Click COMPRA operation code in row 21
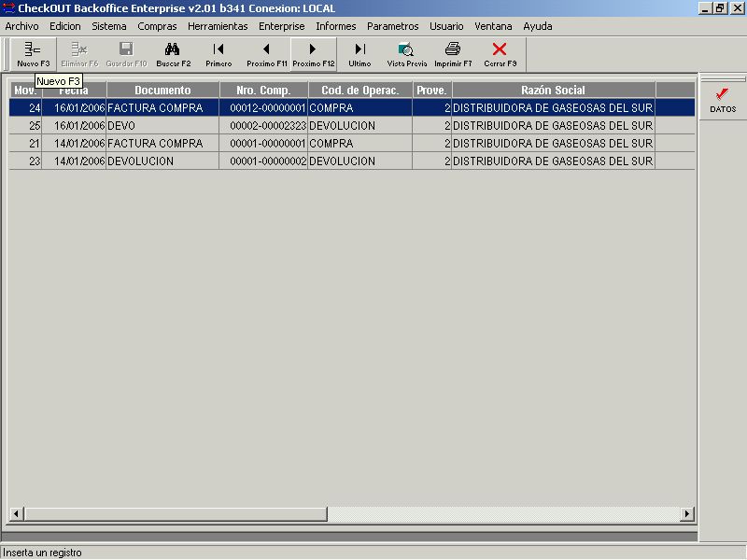The height and width of the screenshot is (560, 747). [360, 144]
